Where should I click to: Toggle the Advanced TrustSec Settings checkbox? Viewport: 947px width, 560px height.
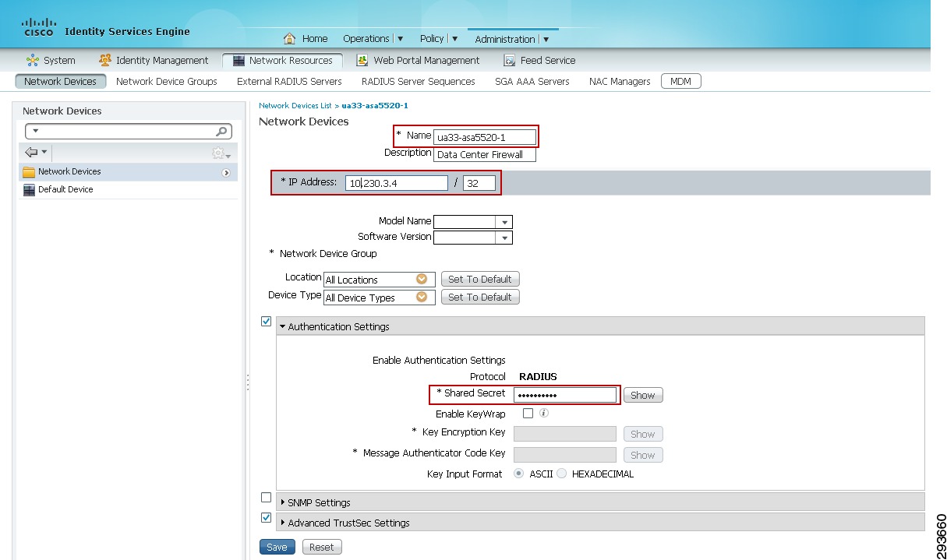pos(266,517)
